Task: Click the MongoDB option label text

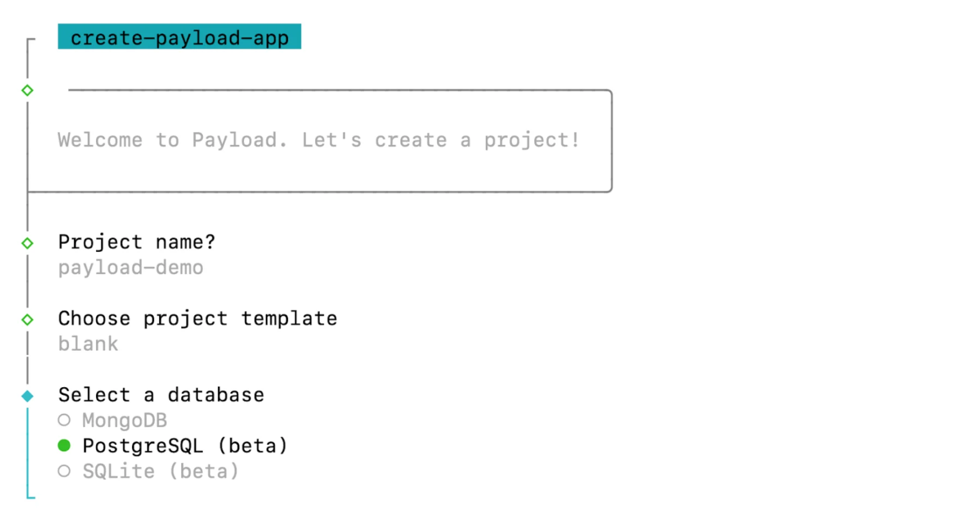Action: [x=125, y=420]
